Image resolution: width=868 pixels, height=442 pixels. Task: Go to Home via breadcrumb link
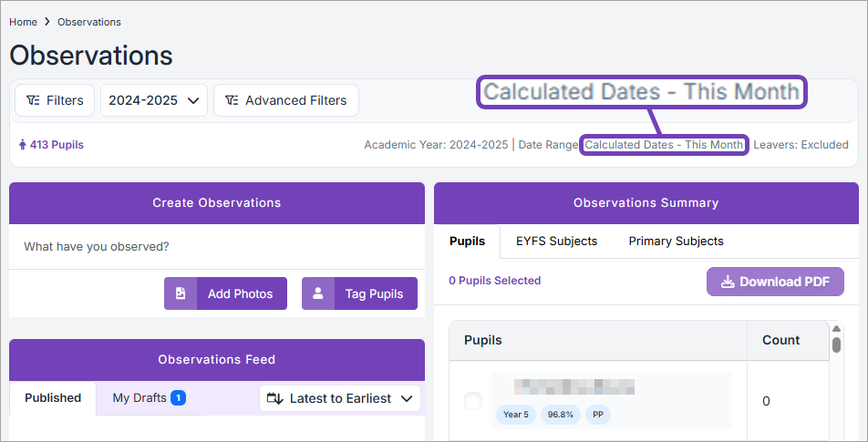click(x=24, y=22)
